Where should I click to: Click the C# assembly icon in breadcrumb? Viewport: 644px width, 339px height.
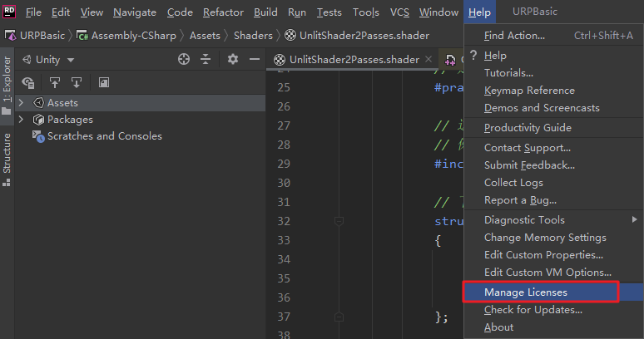(82, 36)
